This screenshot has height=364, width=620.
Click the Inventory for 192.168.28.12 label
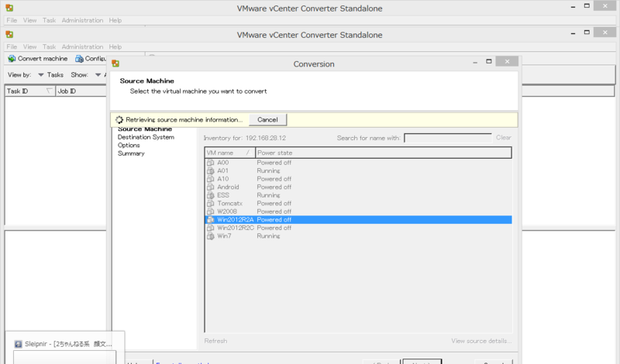click(244, 138)
